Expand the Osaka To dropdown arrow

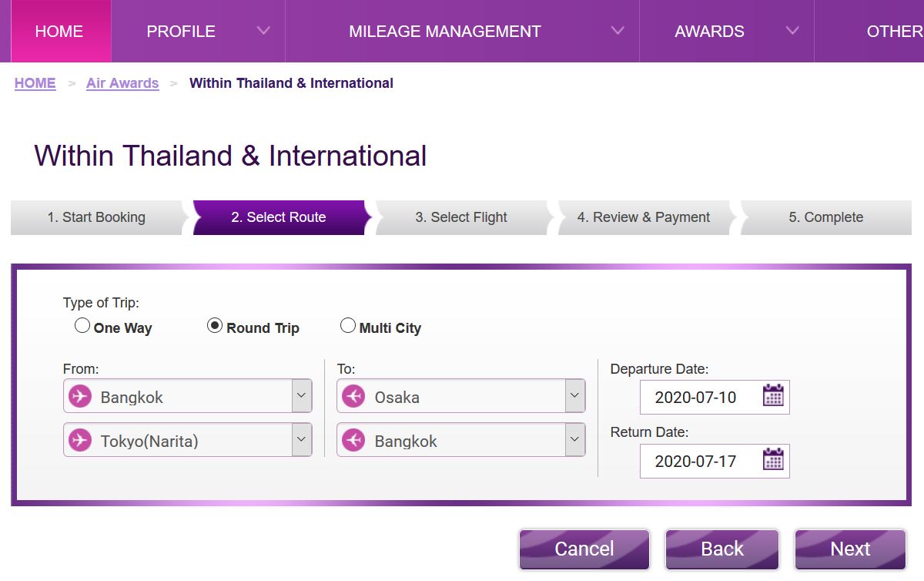point(574,396)
